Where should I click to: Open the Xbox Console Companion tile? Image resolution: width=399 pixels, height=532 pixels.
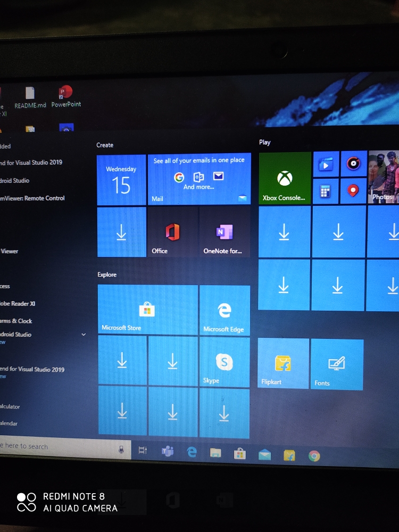click(x=285, y=178)
